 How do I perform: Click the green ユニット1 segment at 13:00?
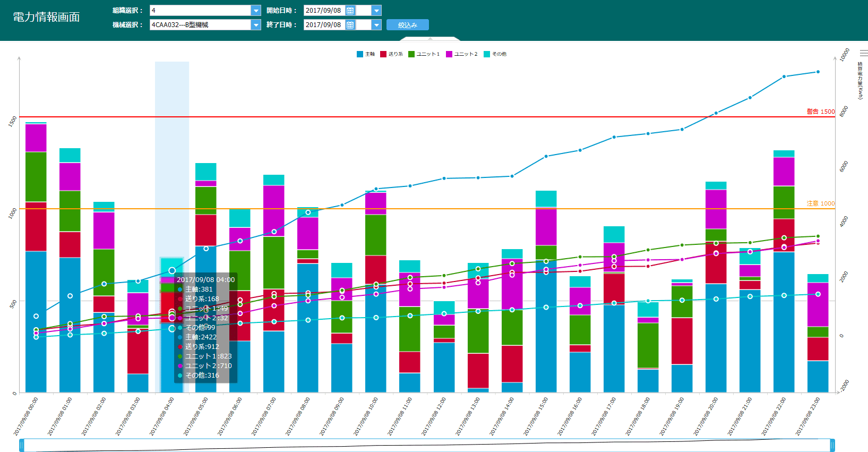click(478, 331)
